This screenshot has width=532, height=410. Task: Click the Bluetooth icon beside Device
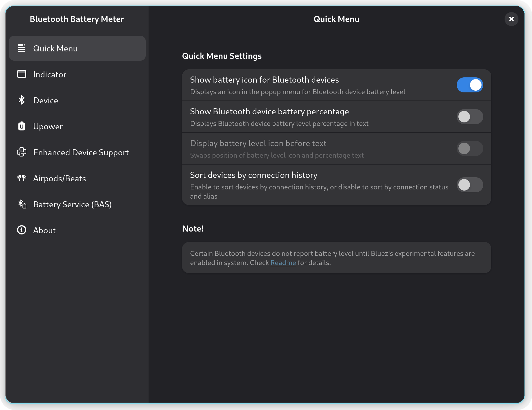tap(22, 100)
